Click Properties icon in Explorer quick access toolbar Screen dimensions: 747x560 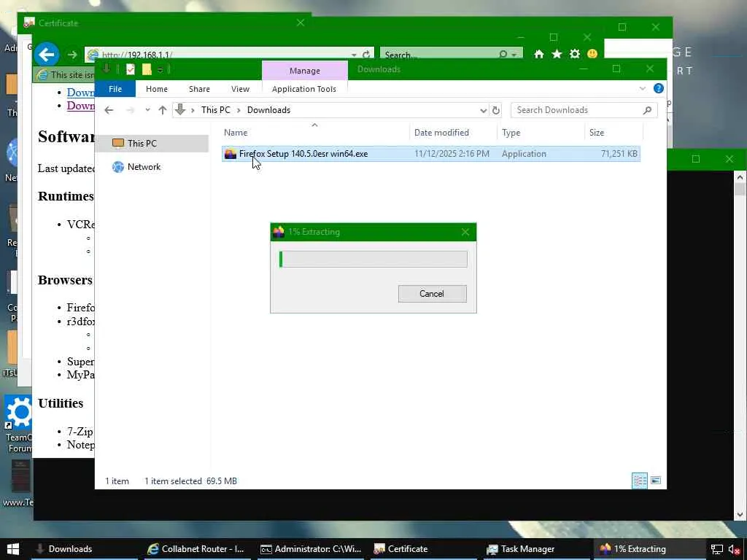point(130,69)
